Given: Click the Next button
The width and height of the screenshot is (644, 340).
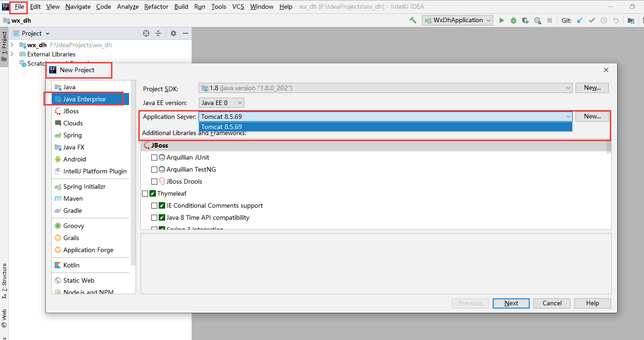Looking at the screenshot, I should pos(511,303).
